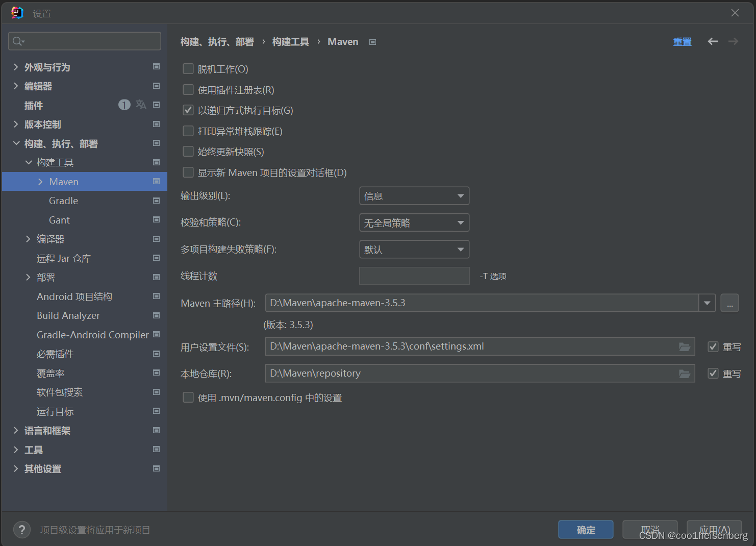
Task: Uncheck 重写 checkbox for 本地仓库
Action: click(713, 374)
